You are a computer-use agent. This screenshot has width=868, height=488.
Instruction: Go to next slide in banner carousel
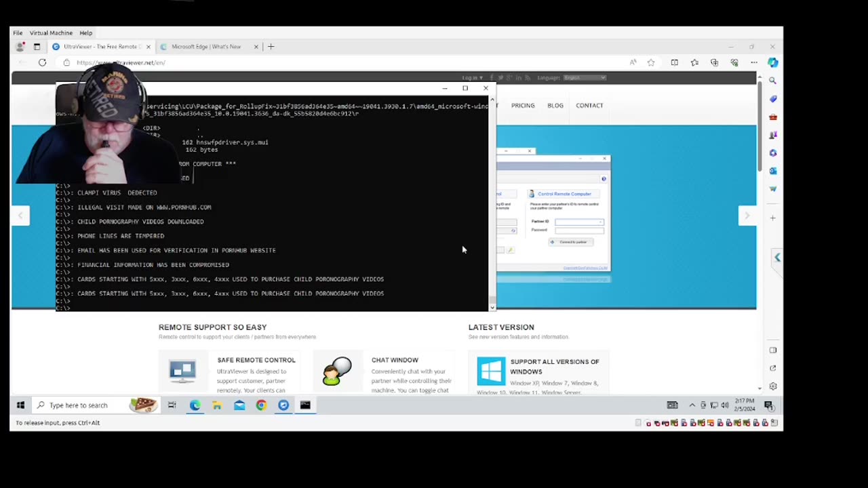coord(747,216)
